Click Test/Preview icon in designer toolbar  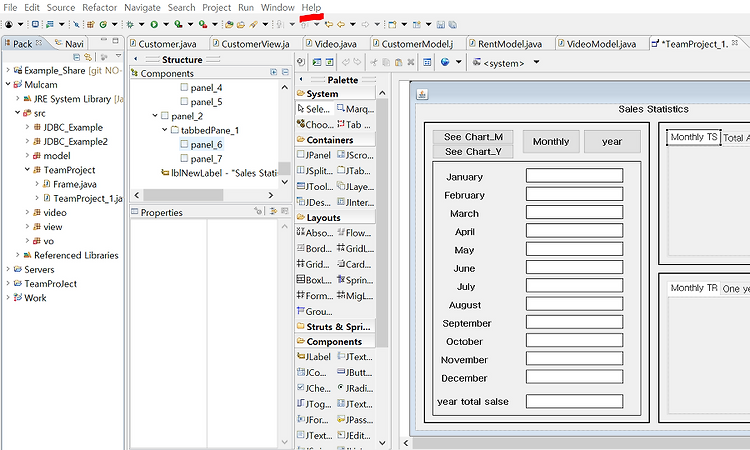pos(317,62)
